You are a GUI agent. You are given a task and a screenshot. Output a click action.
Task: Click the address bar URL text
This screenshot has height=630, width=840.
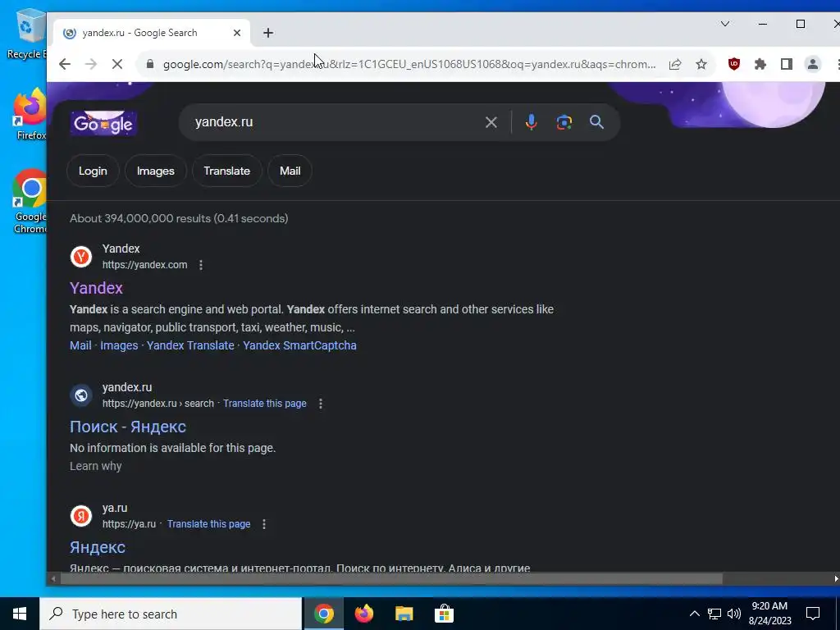(x=409, y=64)
